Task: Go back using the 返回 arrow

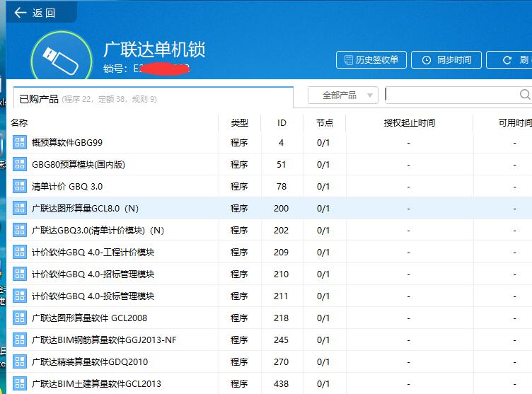Action: [21, 13]
